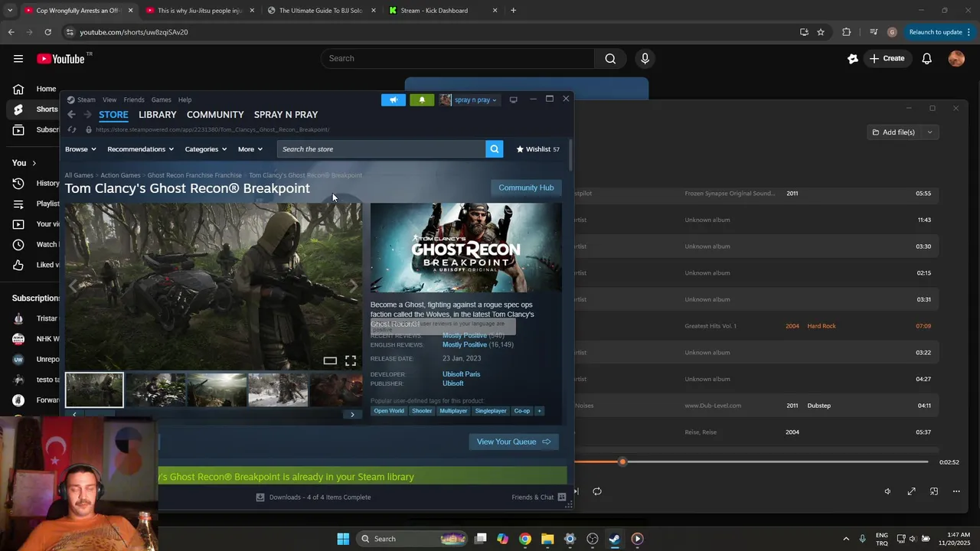Viewport: 980px width, 551px height.
Task: Click the Steam store page scrollbar
Action: 571,155
